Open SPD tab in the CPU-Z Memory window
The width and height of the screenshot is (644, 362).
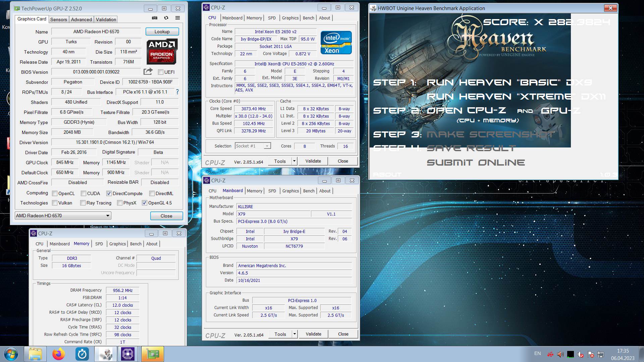[99, 244]
